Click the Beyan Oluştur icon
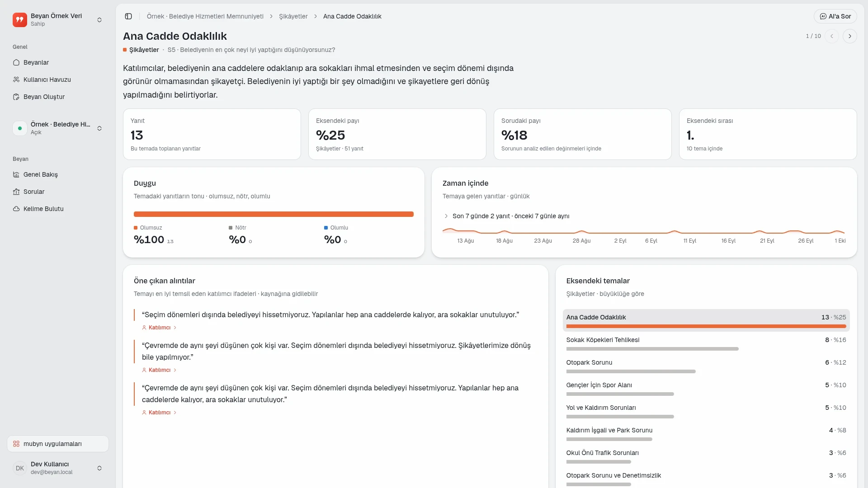Image resolution: width=868 pixels, height=488 pixels. [16, 97]
